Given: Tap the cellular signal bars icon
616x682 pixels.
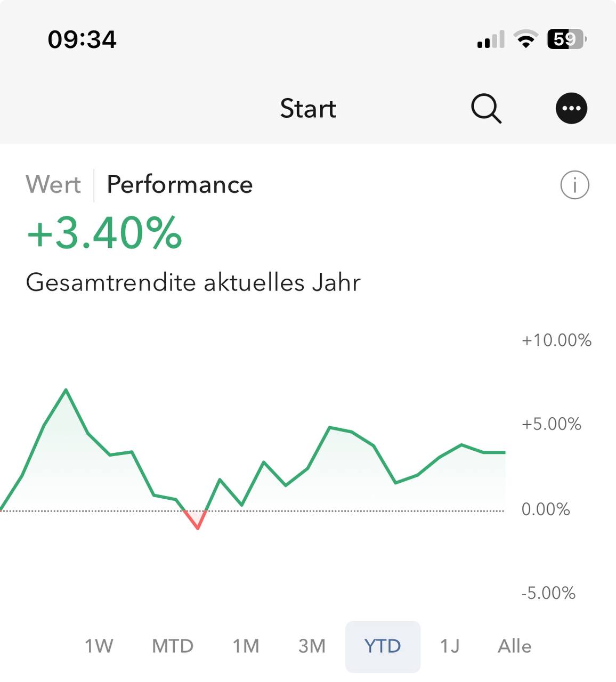Looking at the screenshot, I should [x=491, y=40].
